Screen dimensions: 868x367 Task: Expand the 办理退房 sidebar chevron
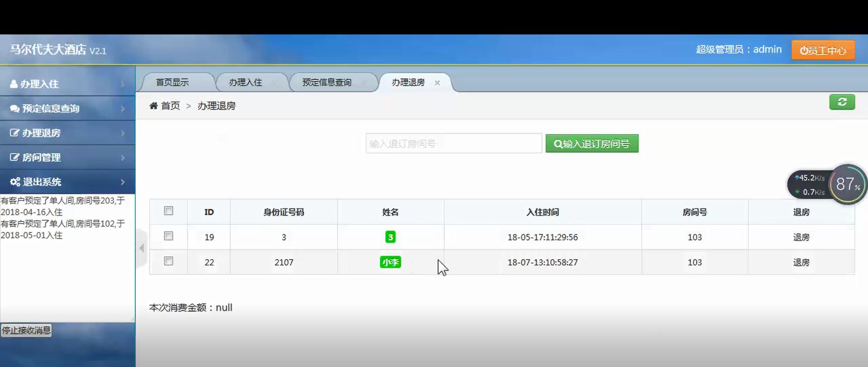123,133
